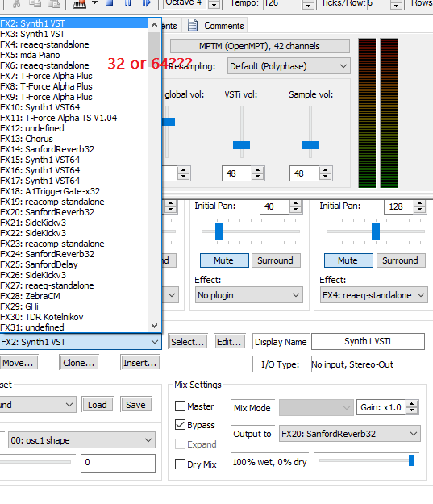Increase VSTi vol with spinner up arrow
The image size is (433, 504).
point(257,170)
